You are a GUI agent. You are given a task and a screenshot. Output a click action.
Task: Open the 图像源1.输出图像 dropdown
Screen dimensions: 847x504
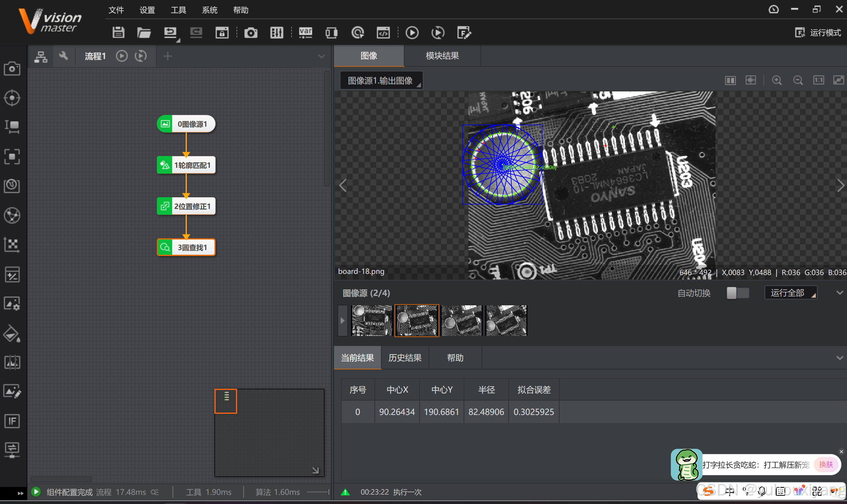(x=381, y=81)
